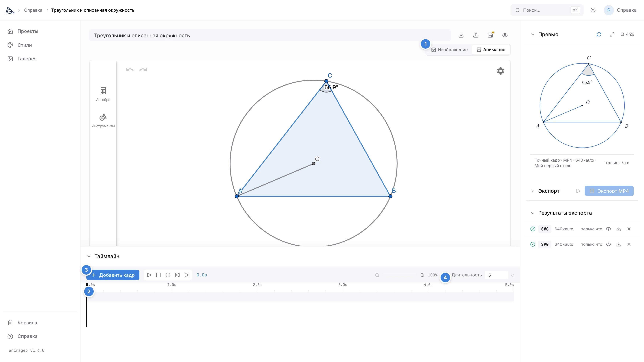Expand the Экспорт section
Screen dimensions: 644x362
pos(533,191)
